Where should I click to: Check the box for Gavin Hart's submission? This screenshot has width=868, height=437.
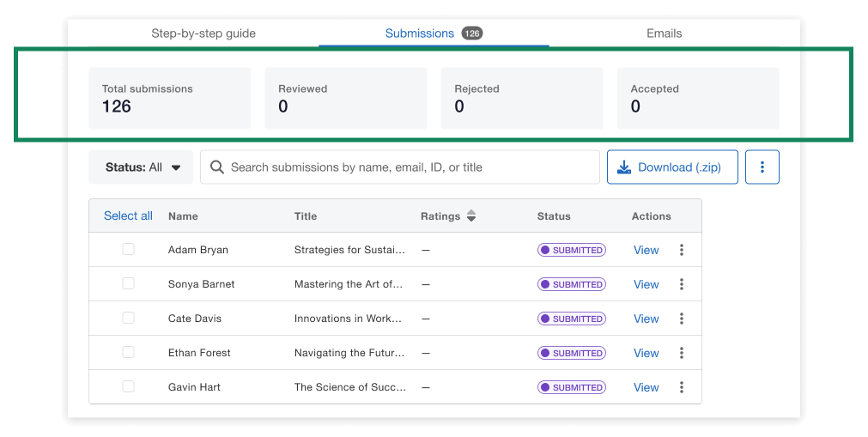click(x=128, y=386)
